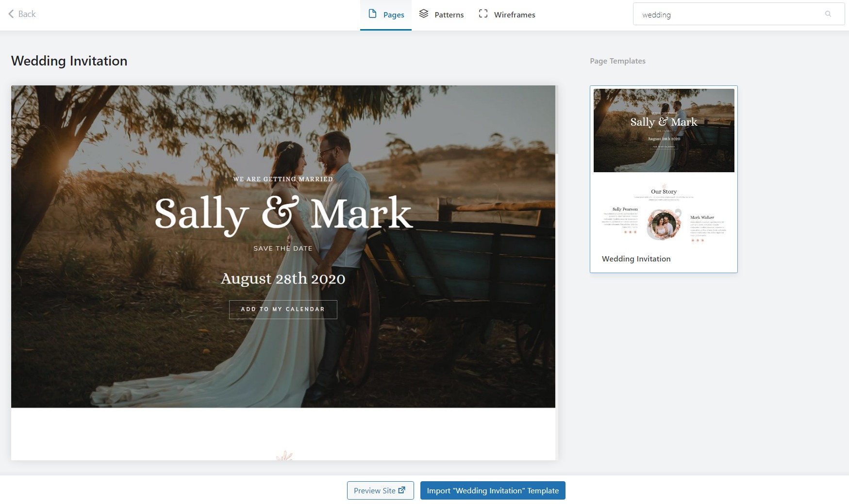Open Preview Site button

tap(375, 490)
